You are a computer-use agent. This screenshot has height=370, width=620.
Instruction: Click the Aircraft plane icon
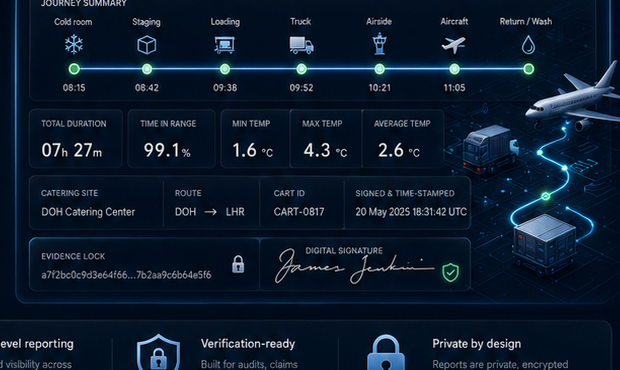coord(454,45)
